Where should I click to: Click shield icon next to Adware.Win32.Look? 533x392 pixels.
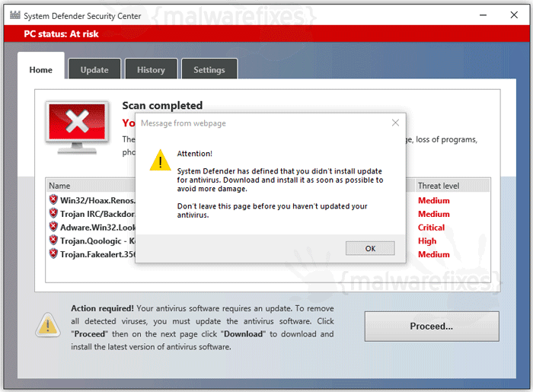(53, 227)
